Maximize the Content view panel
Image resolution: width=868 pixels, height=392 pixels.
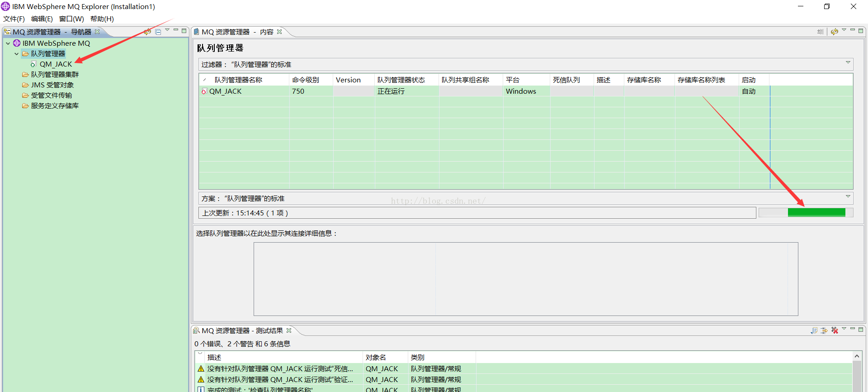861,31
